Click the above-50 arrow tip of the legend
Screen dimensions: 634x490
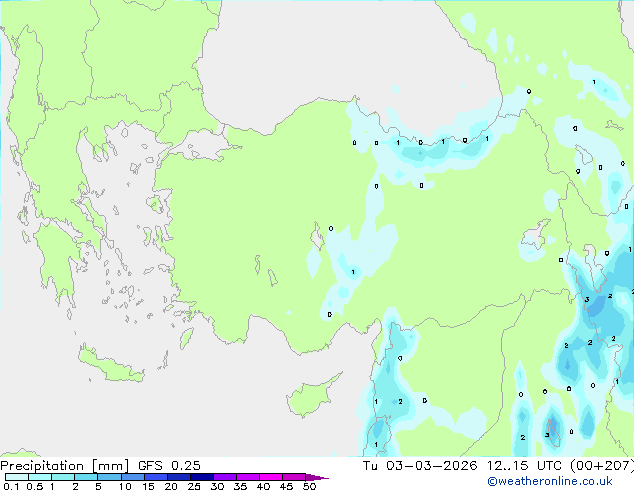click(x=317, y=477)
